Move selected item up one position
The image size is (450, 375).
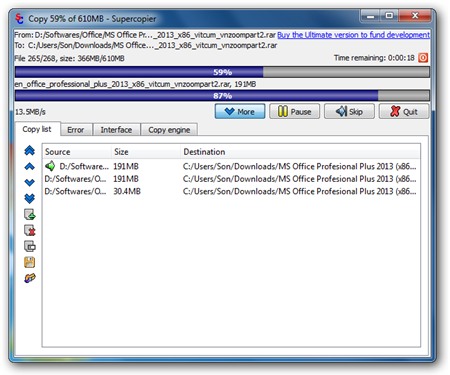click(x=30, y=166)
